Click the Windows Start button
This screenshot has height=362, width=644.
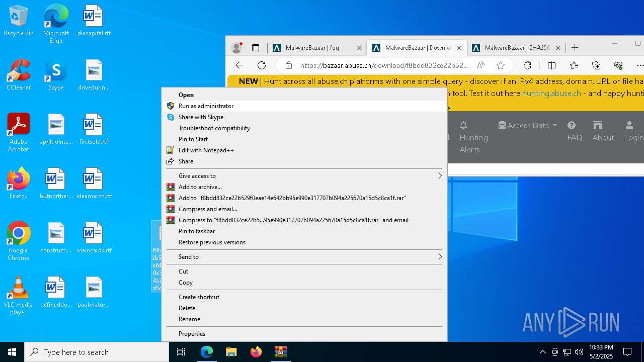(12, 352)
